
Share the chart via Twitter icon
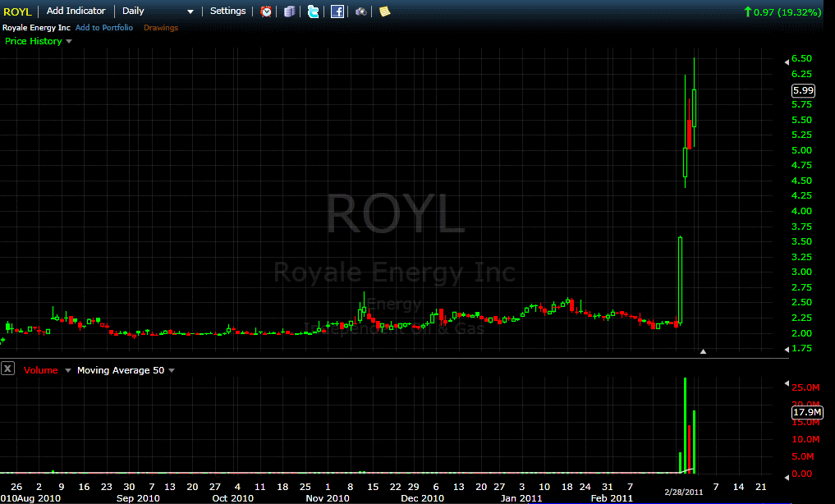click(x=313, y=11)
